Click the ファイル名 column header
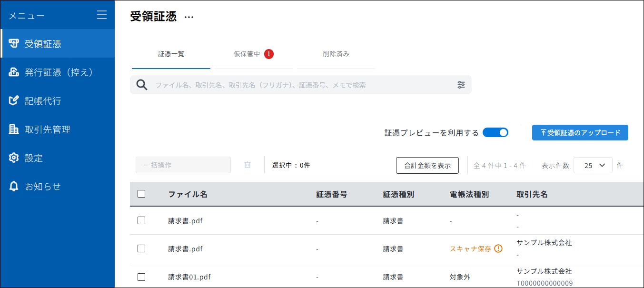 pyautogui.click(x=188, y=194)
